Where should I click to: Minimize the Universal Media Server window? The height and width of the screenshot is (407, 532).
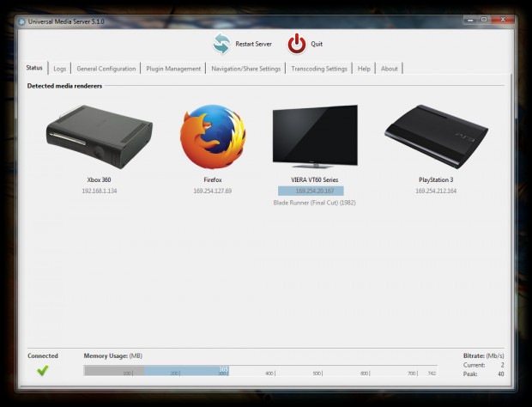click(470, 20)
